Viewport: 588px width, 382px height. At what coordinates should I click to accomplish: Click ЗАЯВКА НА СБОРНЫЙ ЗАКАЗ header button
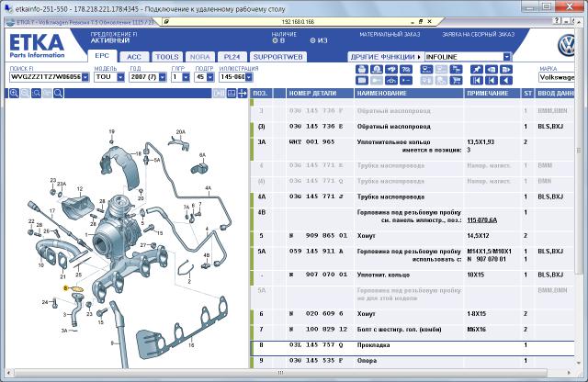pos(478,35)
